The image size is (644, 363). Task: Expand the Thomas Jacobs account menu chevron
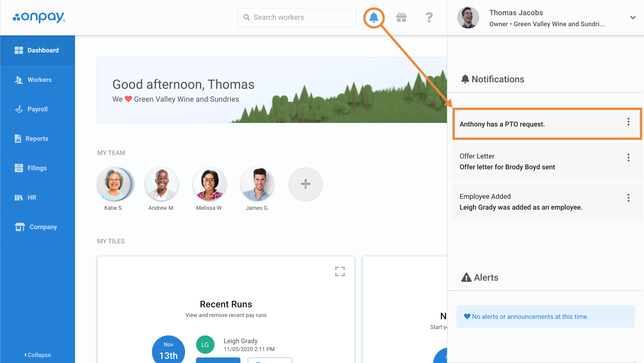click(x=632, y=17)
